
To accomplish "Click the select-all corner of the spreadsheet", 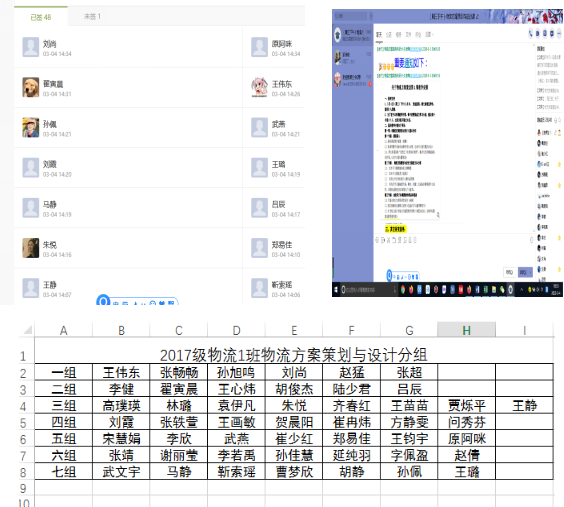I will 27,330.
